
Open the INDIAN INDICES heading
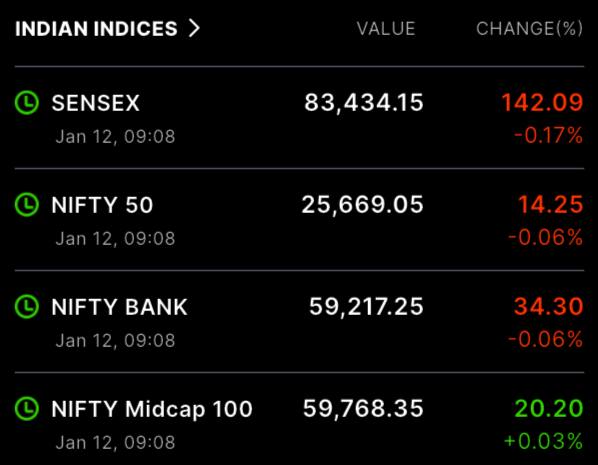[96, 29]
